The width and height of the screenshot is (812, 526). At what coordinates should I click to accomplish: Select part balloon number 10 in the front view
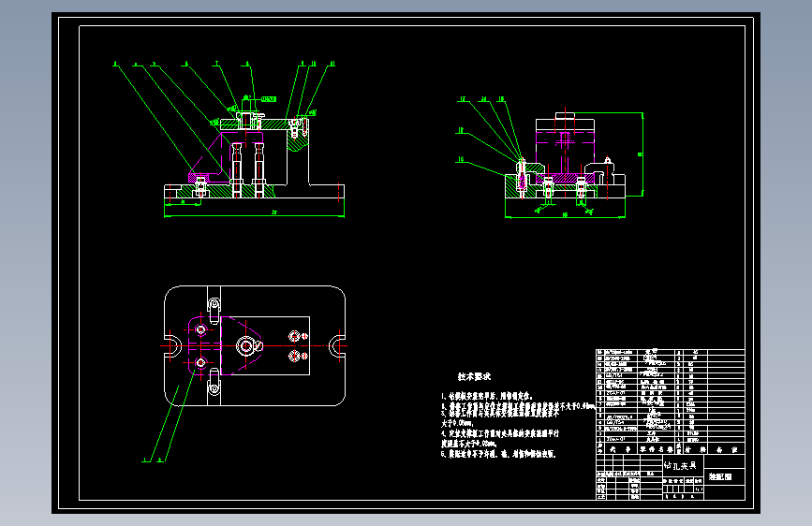[x=314, y=64]
